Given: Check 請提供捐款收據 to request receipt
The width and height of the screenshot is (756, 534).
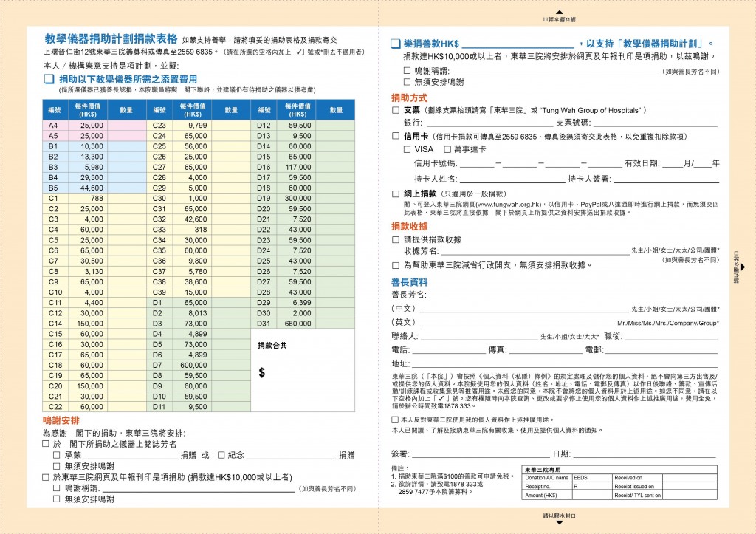Looking at the screenshot, I should tap(395, 239).
